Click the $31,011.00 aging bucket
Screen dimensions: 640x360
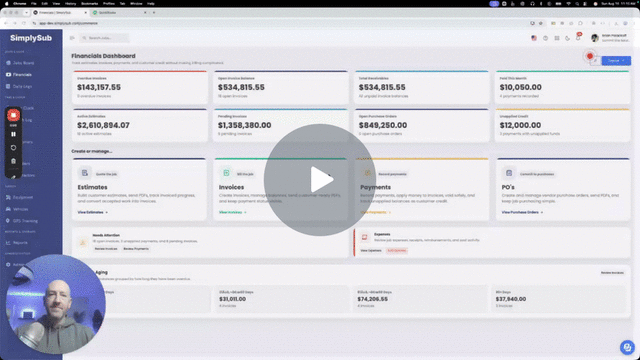(x=282, y=299)
